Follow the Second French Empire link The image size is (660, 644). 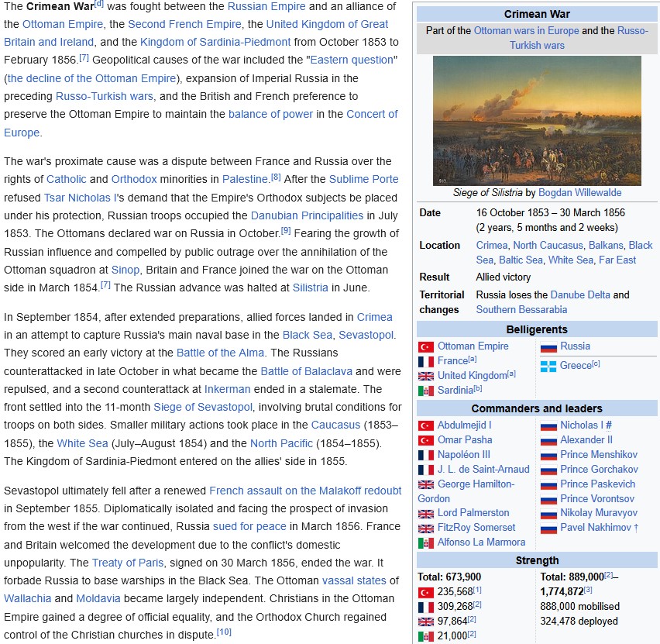(x=184, y=25)
